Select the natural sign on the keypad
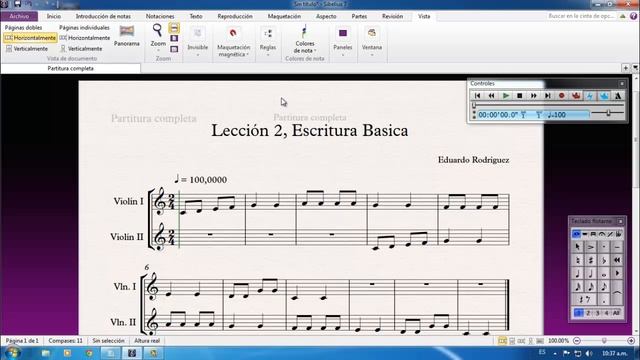The image size is (640, 360). point(578,260)
